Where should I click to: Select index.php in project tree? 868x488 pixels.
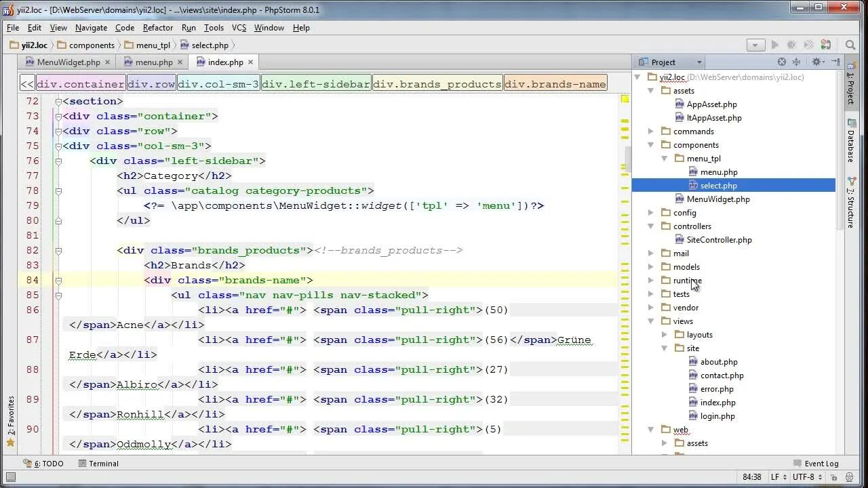pos(717,403)
